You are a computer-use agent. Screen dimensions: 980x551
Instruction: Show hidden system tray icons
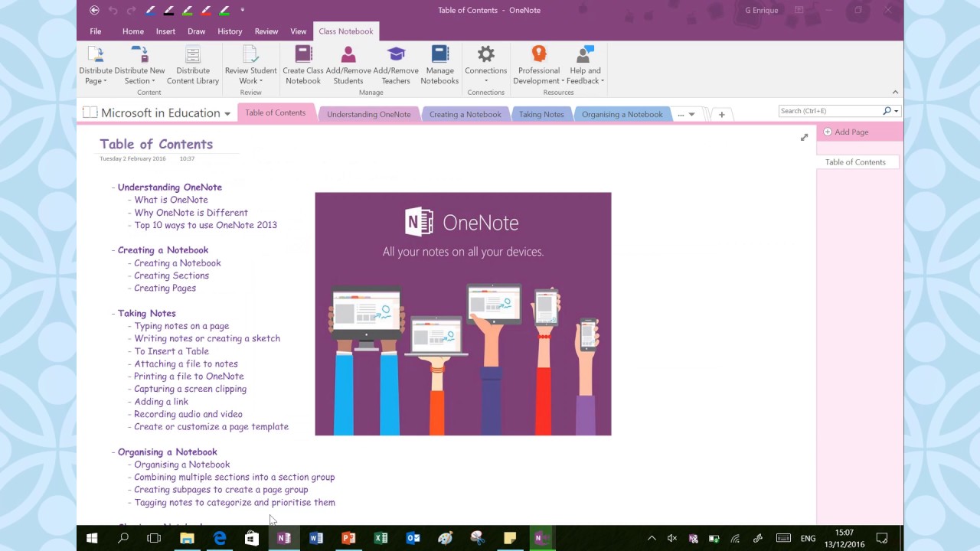click(652, 538)
